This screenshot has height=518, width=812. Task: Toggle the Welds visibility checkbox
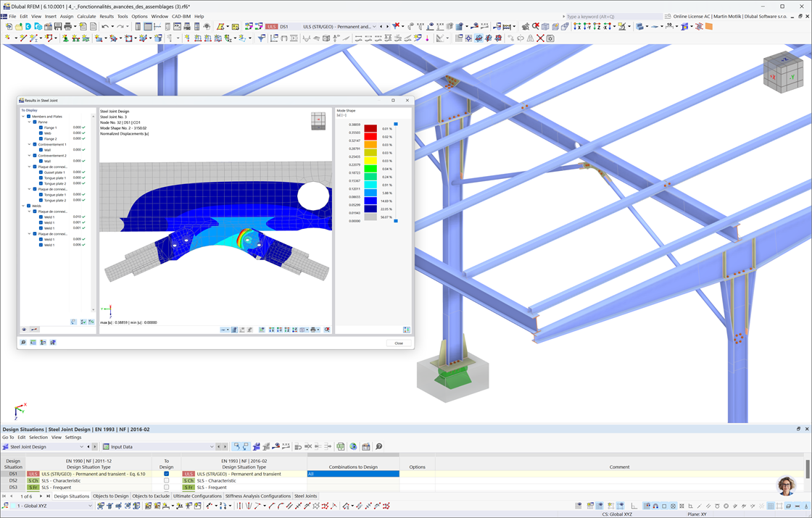click(28, 206)
